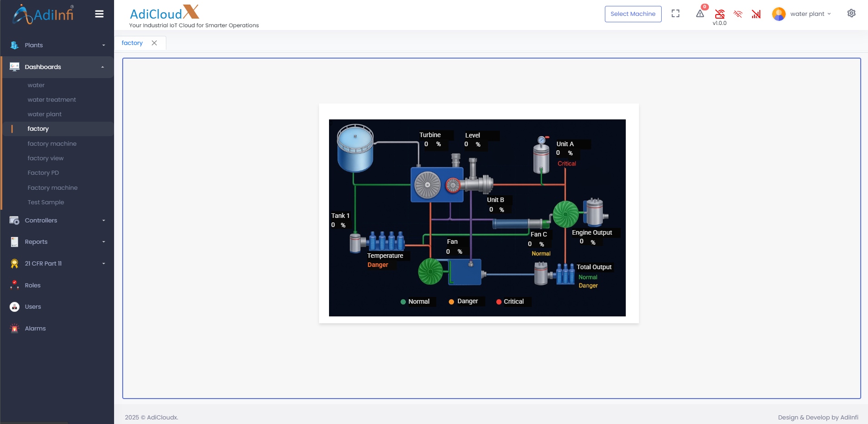868x424 pixels.
Task: Click the orange Danger legend dot
Action: pyautogui.click(x=451, y=302)
